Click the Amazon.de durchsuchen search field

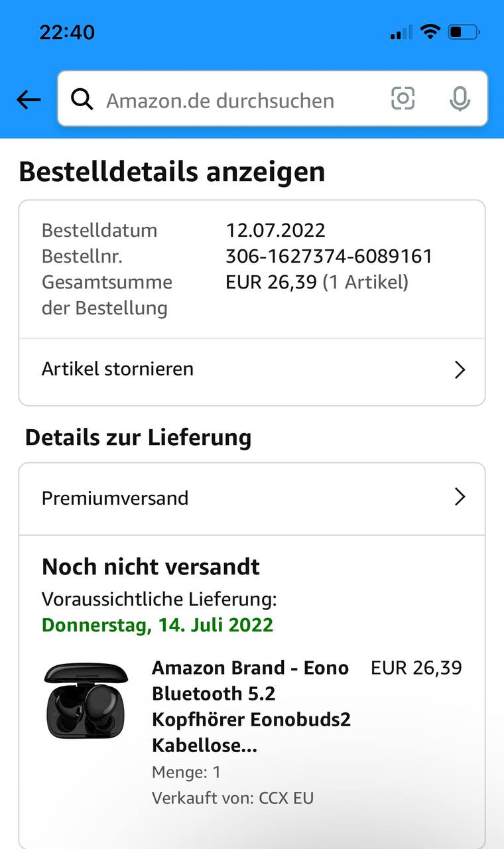pyautogui.click(x=232, y=100)
